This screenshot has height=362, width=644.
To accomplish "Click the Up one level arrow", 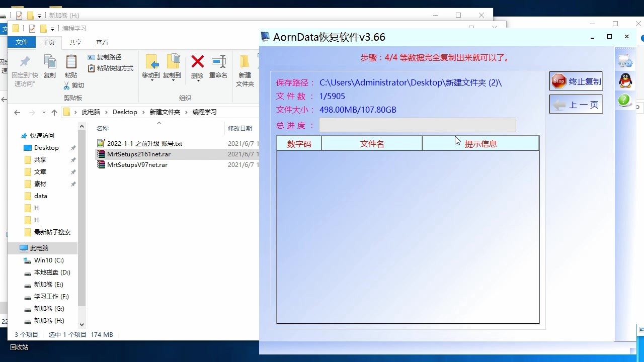I will (x=54, y=112).
